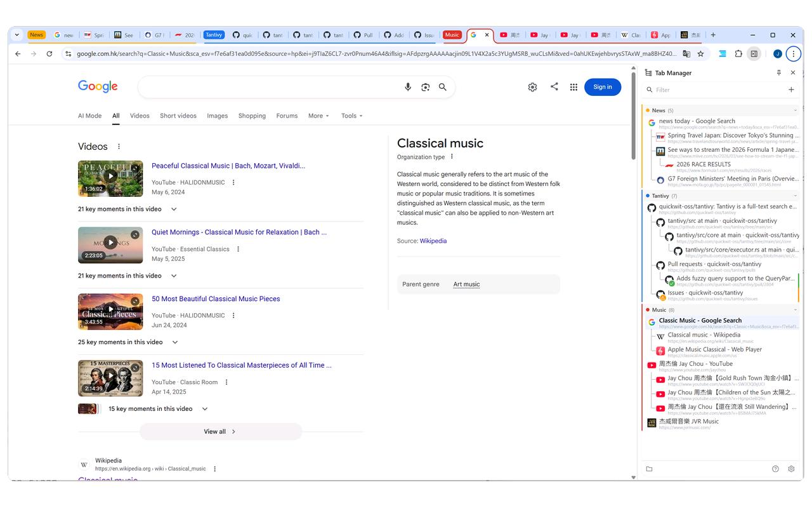
Task: Switch to Images search tab
Action: (x=217, y=116)
